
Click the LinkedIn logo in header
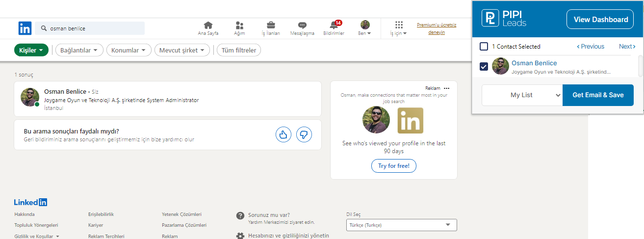coord(25,28)
